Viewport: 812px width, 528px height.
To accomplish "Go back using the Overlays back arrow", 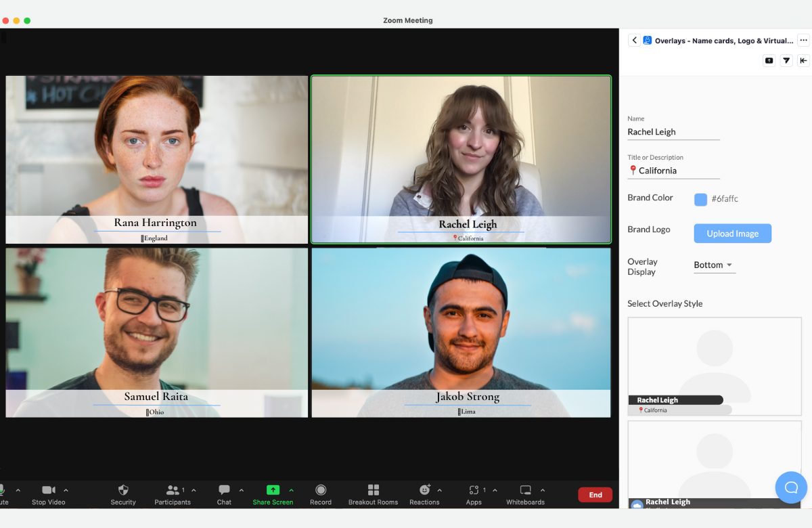I will coord(634,41).
